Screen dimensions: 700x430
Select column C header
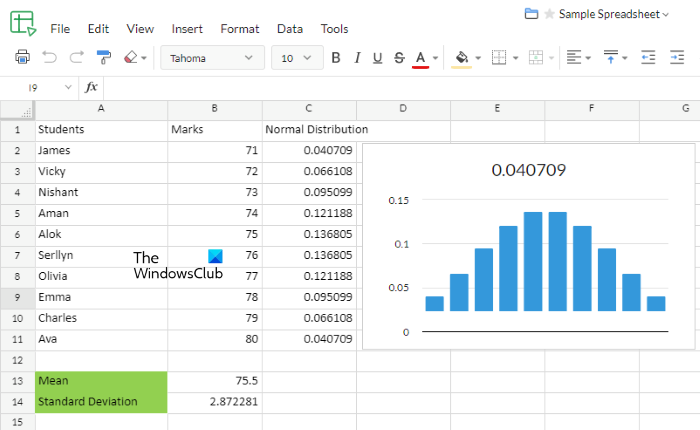tap(309, 109)
